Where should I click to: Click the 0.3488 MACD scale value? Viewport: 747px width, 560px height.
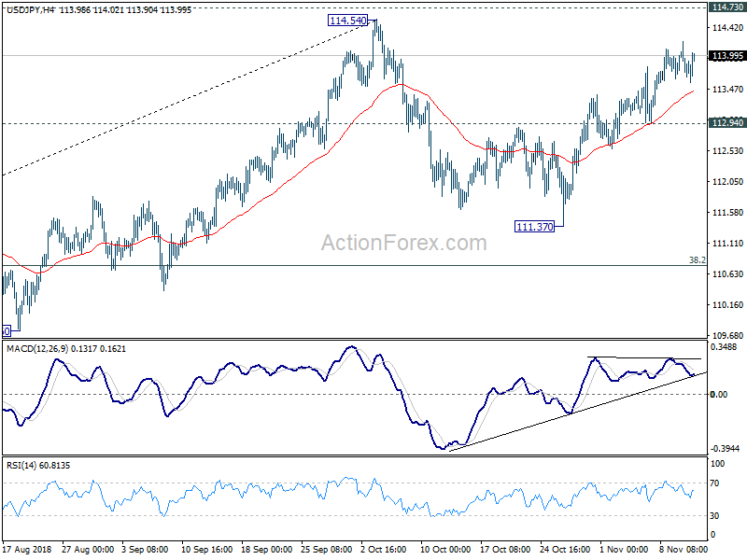click(x=723, y=346)
